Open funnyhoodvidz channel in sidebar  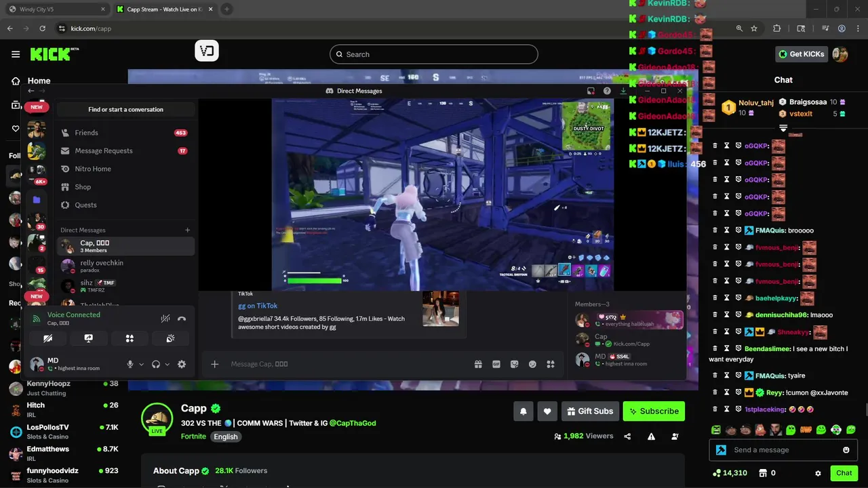[x=63, y=475]
